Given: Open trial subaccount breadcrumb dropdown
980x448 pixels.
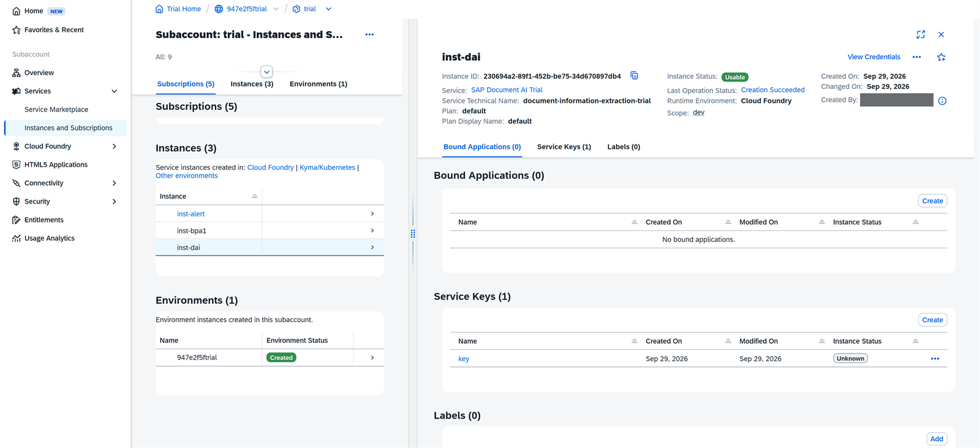Looking at the screenshot, I should tap(328, 9).
